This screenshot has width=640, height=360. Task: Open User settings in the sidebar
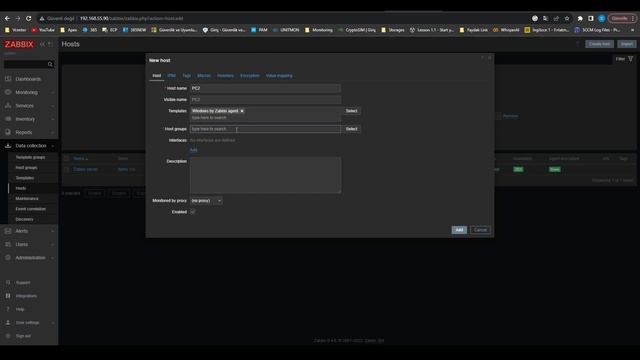pos(27,322)
